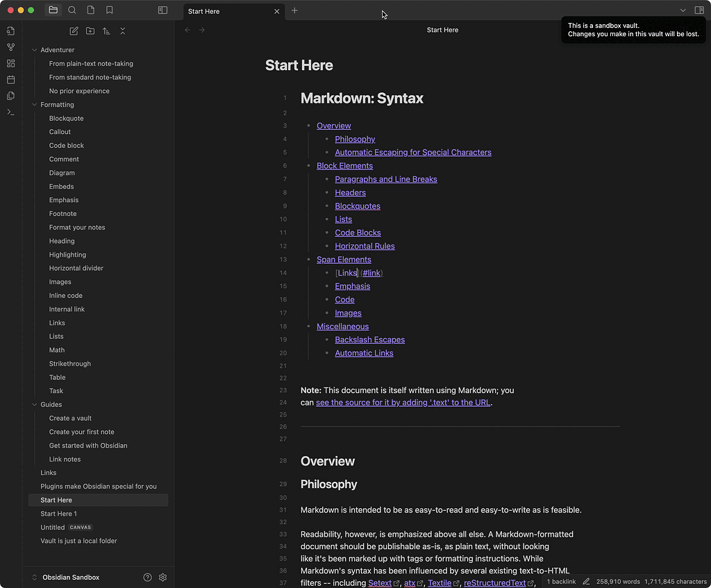This screenshot has width=711, height=588.
Task: Open the tab list dropdown arrow
Action: click(683, 10)
